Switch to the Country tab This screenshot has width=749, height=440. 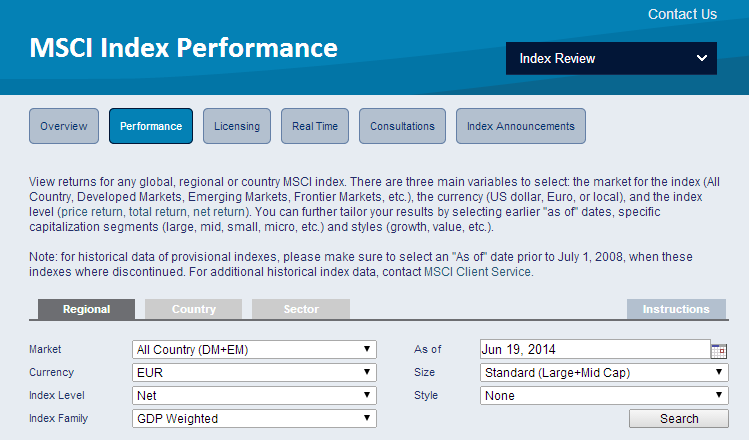coord(193,309)
